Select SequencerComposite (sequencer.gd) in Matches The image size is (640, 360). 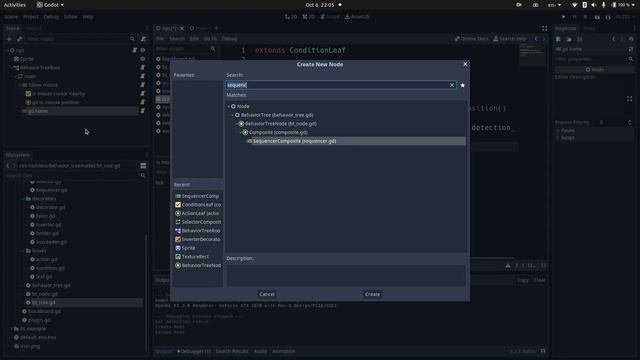tap(294, 141)
